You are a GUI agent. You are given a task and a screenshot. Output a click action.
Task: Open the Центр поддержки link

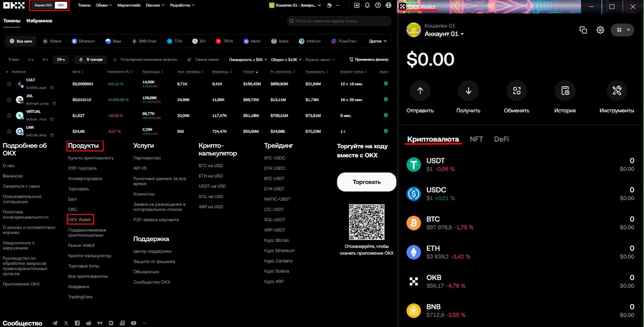152,251
